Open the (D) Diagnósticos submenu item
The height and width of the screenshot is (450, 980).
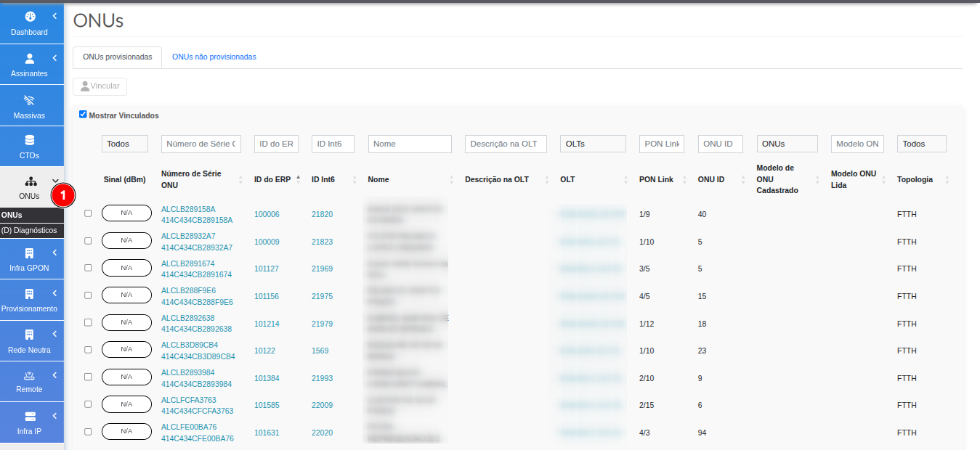(x=32, y=230)
